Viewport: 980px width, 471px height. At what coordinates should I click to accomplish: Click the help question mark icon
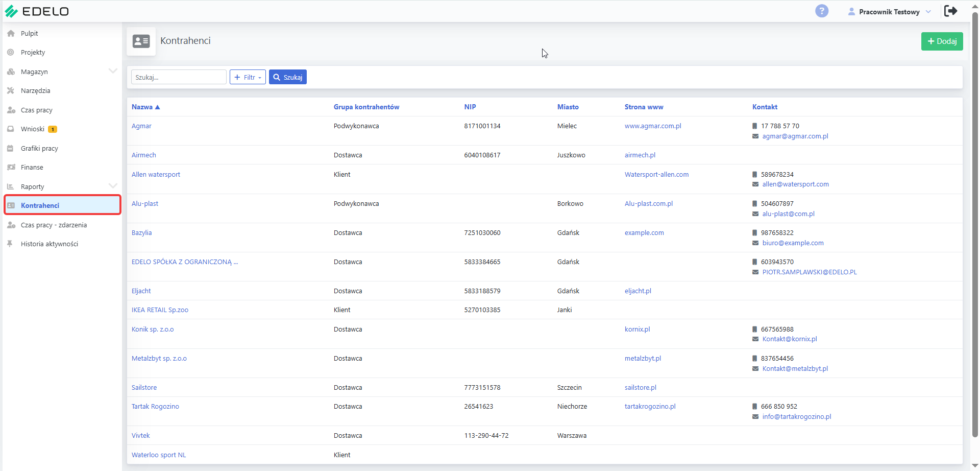tap(822, 11)
